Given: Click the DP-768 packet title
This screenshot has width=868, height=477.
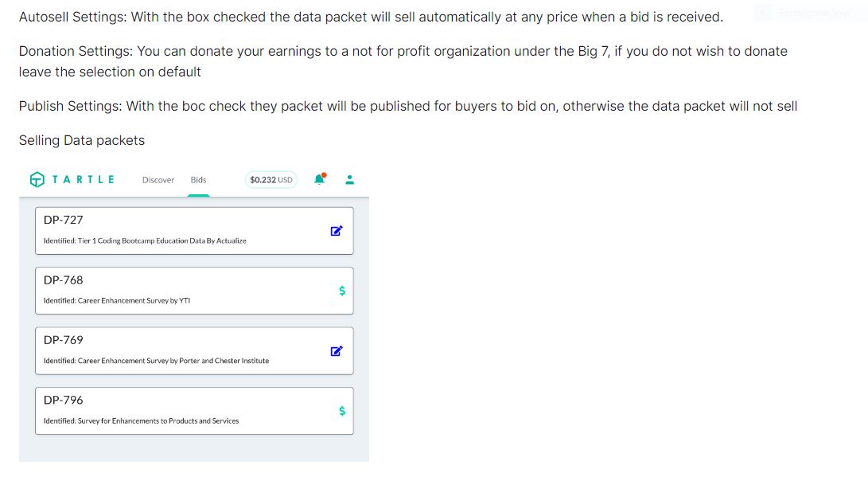Looking at the screenshot, I should coord(64,280).
